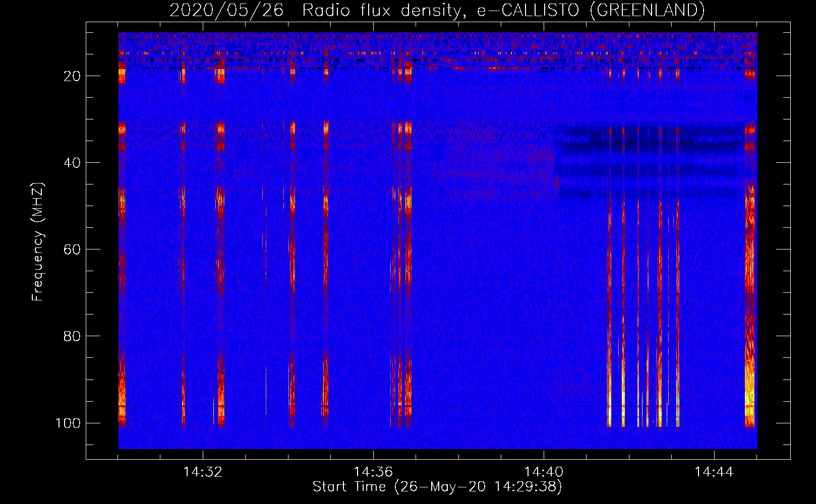Click the 'Frequency (MHZ)' axis label

(38, 241)
